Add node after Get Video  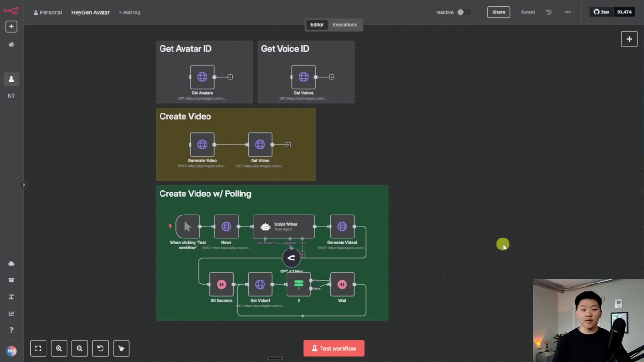(288, 145)
